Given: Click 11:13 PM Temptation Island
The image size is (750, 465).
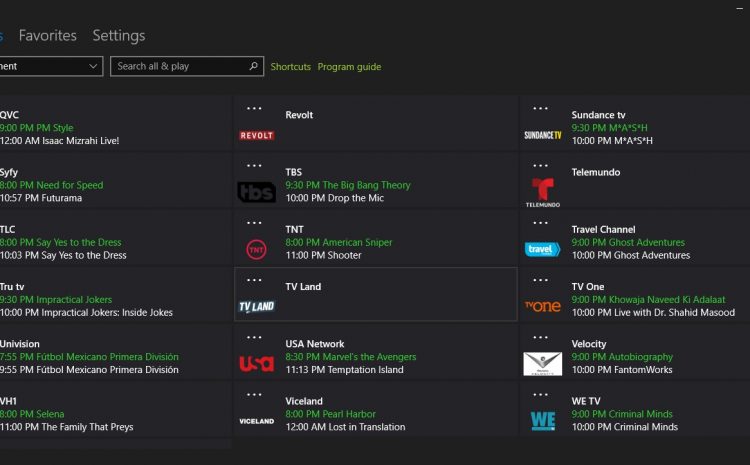Looking at the screenshot, I should (x=344, y=370).
